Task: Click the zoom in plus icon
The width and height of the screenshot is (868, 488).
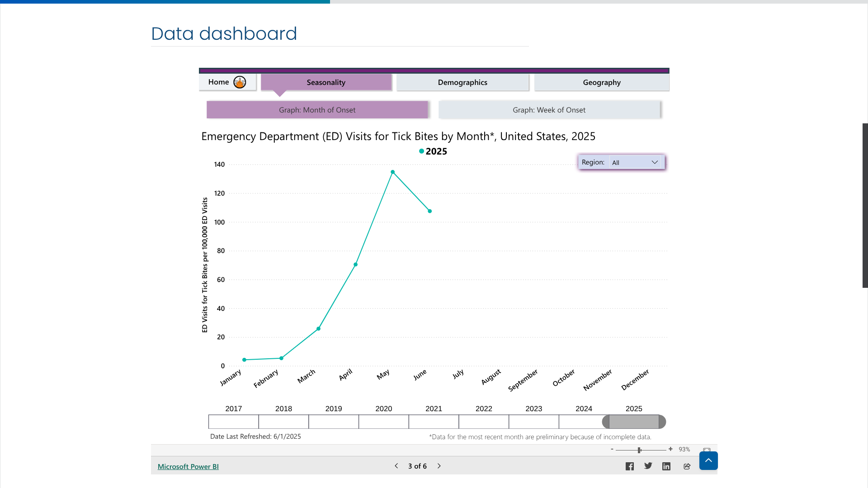Action: (x=670, y=449)
